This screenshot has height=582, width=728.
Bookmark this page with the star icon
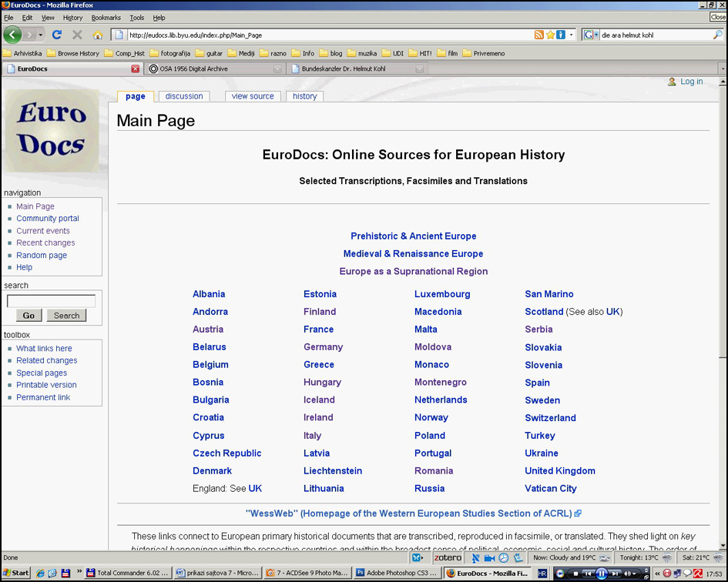click(x=550, y=35)
